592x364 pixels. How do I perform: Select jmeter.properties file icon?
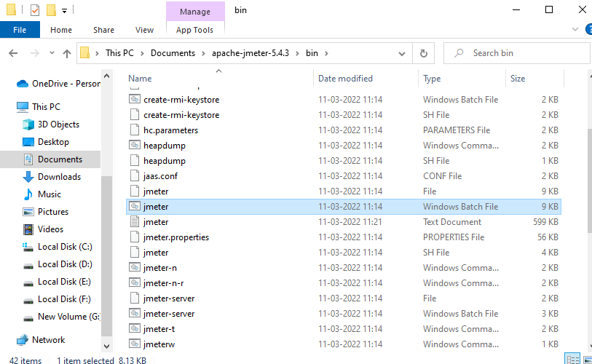pyautogui.click(x=135, y=237)
